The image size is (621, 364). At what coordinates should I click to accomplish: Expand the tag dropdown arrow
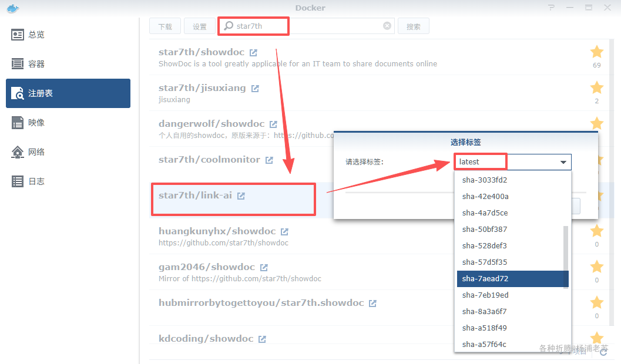pos(563,162)
